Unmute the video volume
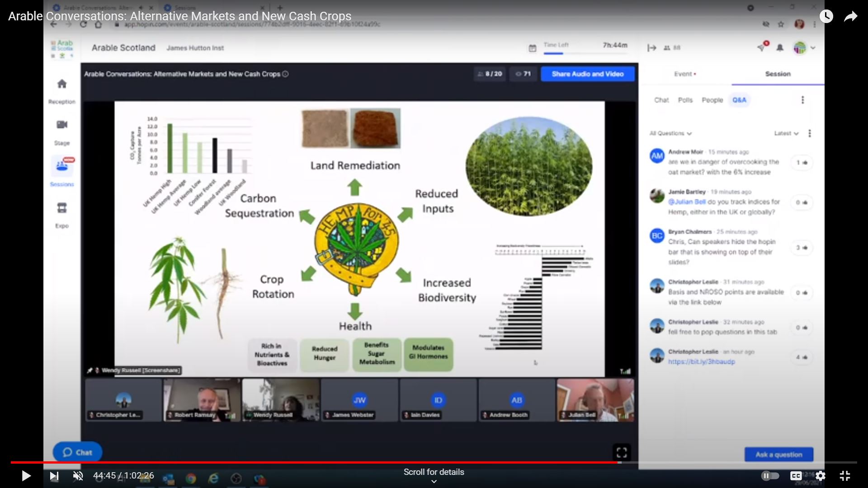 pos(78,476)
